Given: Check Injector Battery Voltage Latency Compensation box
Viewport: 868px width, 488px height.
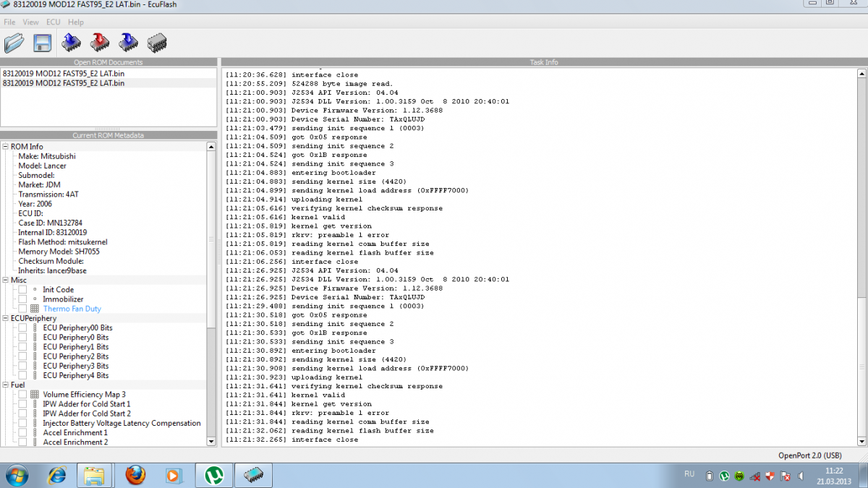Looking at the screenshot, I should (22, 423).
